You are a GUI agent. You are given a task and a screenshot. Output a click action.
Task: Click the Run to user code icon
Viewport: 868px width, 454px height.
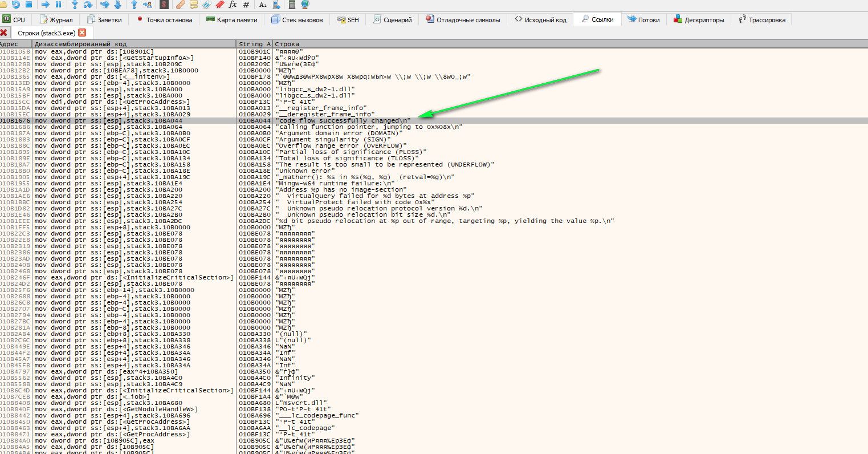[x=148, y=5]
